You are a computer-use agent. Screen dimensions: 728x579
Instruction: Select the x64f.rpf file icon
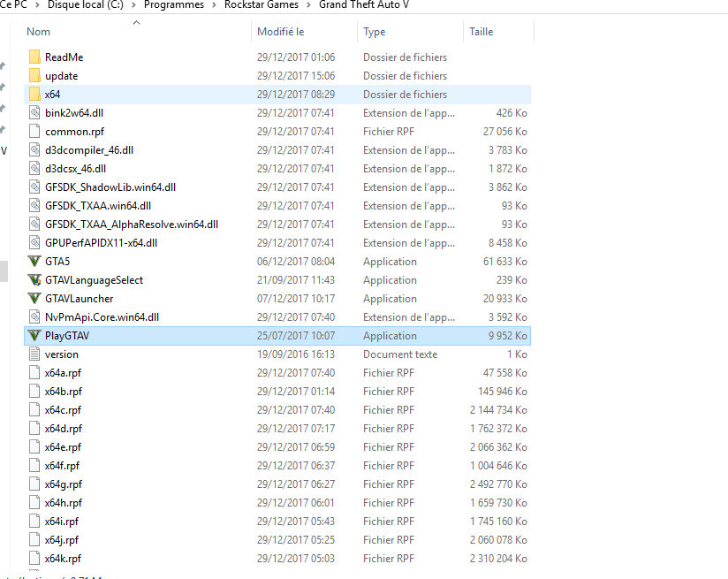coord(34,466)
